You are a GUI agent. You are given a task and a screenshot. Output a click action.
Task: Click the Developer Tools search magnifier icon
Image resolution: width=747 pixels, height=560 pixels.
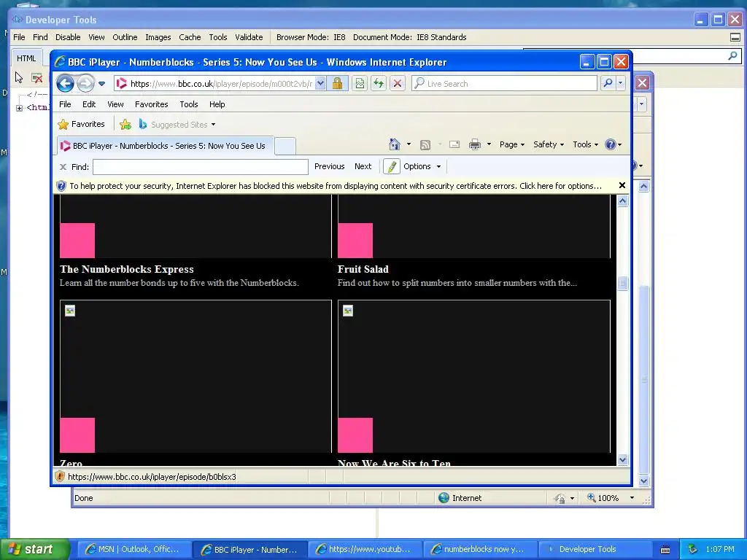tap(732, 55)
